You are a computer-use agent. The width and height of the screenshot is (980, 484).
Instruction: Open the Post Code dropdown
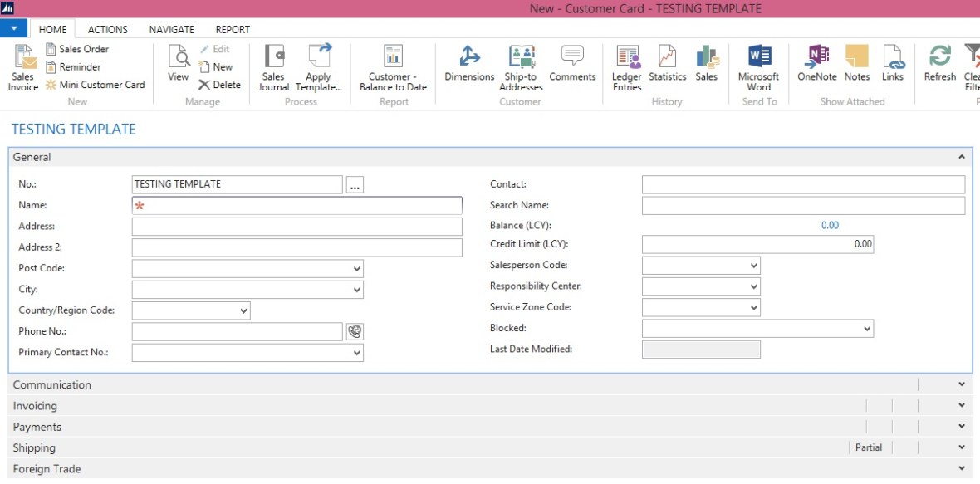coord(356,269)
